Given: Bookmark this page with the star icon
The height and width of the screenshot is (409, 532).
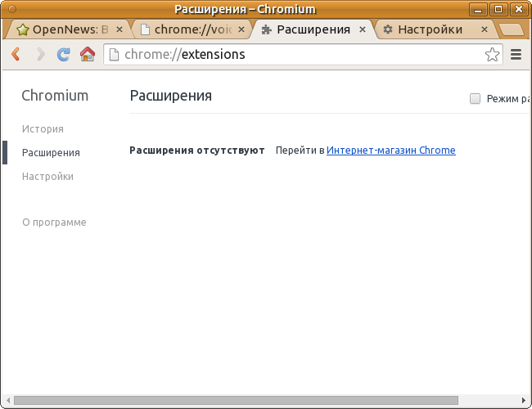Looking at the screenshot, I should click(x=492, y=54).
